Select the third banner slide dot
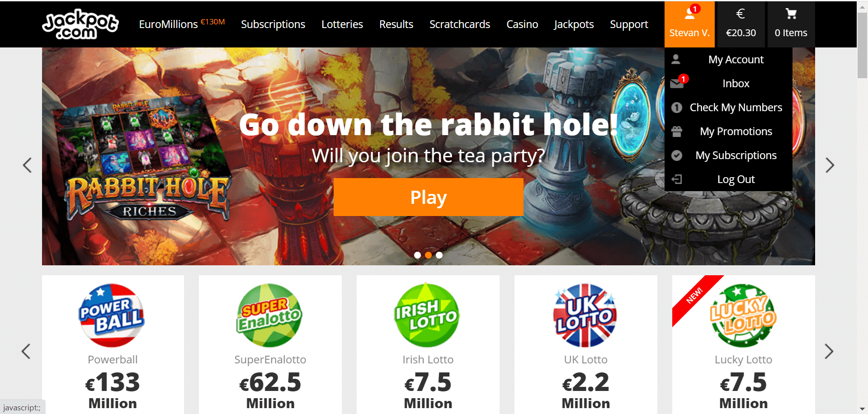 439,255
